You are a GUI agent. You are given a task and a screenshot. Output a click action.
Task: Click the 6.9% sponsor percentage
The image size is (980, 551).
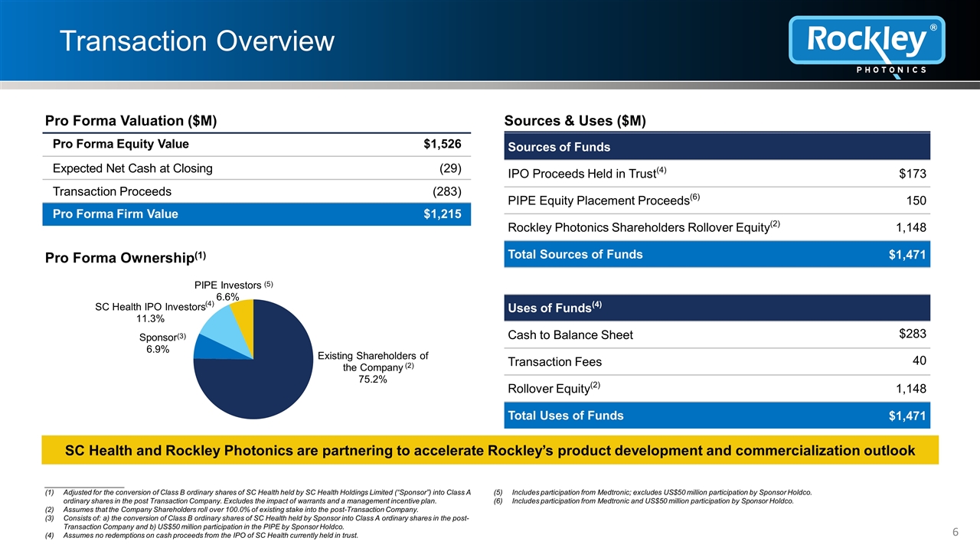point(158,349)
